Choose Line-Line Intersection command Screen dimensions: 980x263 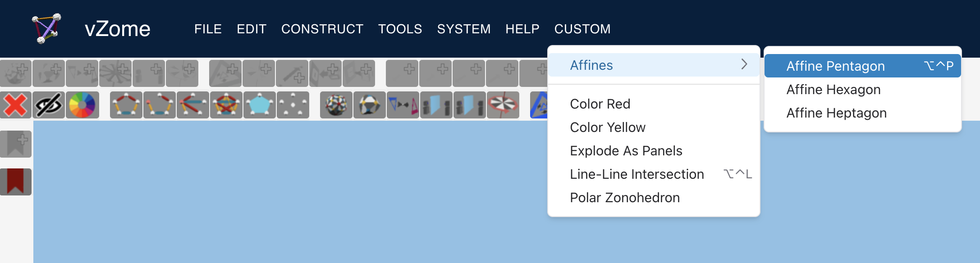click(x=637, y=174)
